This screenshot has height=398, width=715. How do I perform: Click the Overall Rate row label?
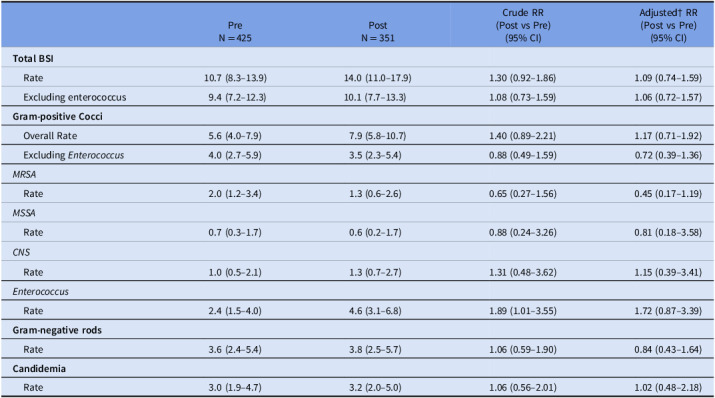click(50, 136)
